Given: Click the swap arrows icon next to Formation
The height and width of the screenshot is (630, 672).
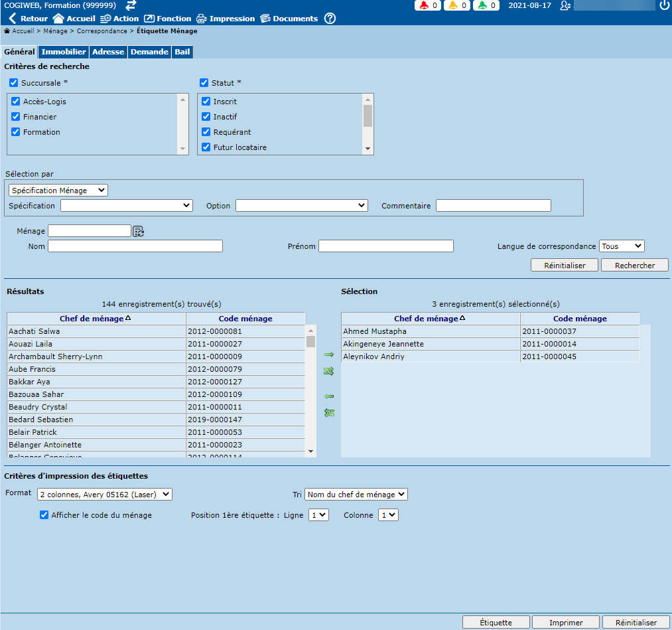Looking at the screenshot, I should click(131, 5).
